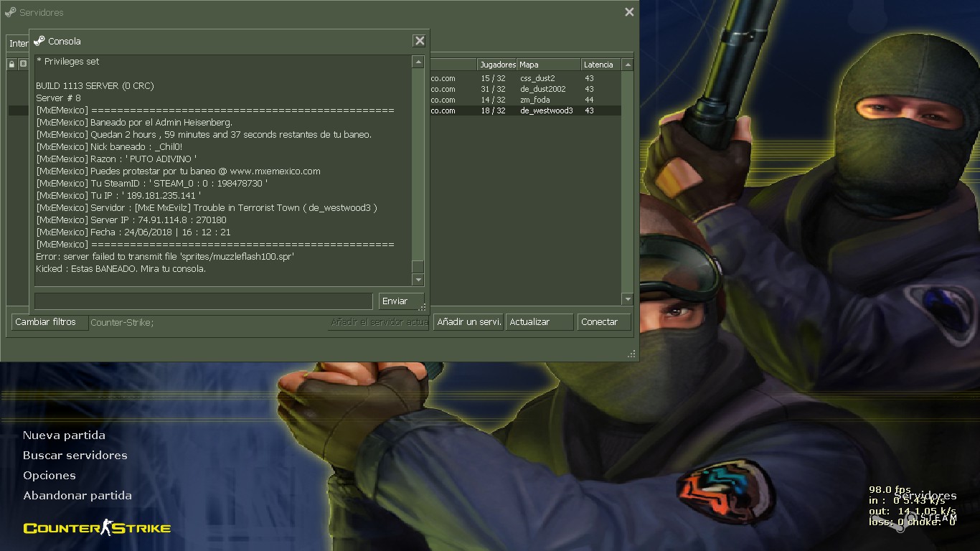980x551 pixels.
Task: Open Opciones from the main menu
Action: pos(50,476)
